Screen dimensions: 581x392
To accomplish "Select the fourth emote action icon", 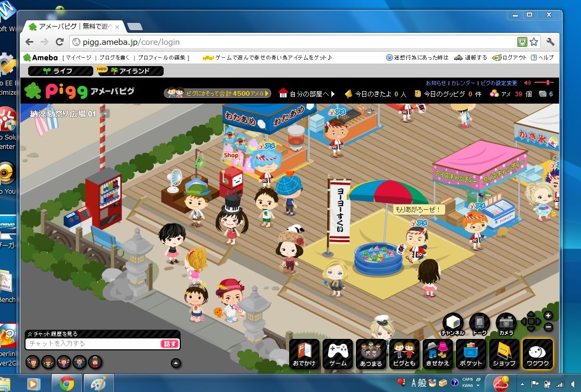I will click(80, 362).
